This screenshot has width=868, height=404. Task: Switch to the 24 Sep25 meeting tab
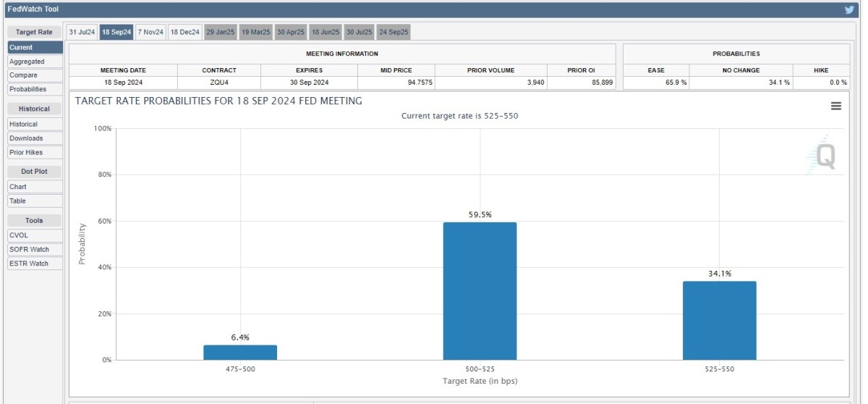tap(393, 32)
